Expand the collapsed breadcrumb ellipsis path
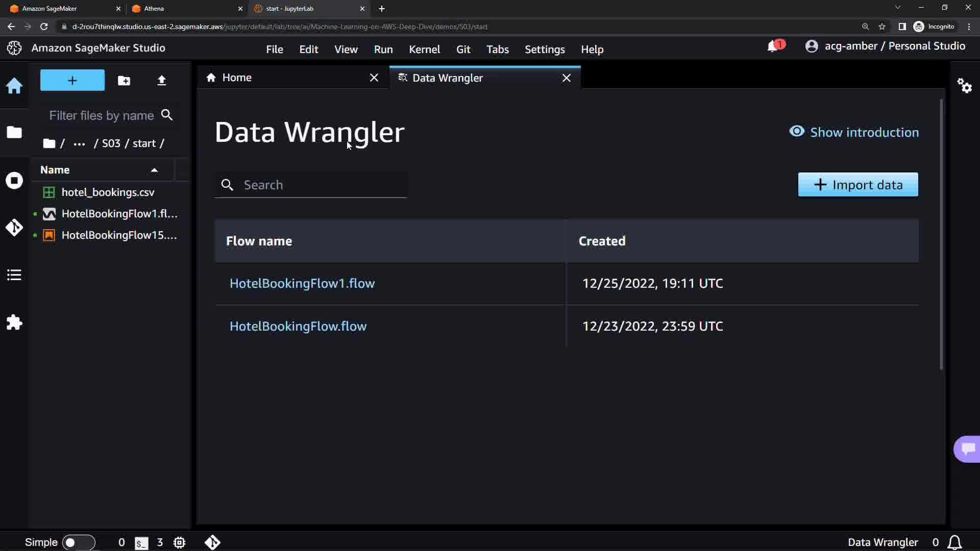 click(79, 144)
